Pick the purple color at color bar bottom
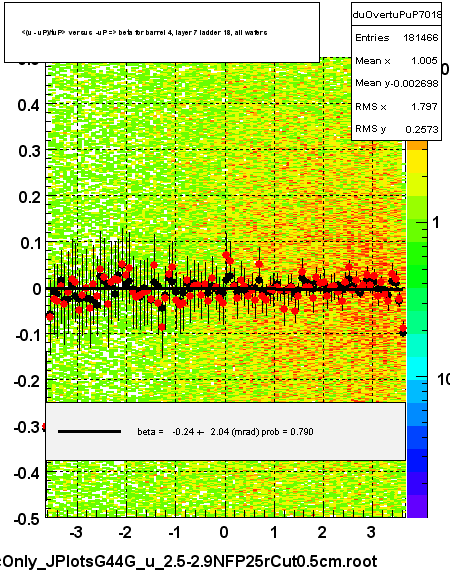 click(x=417, y=506)
